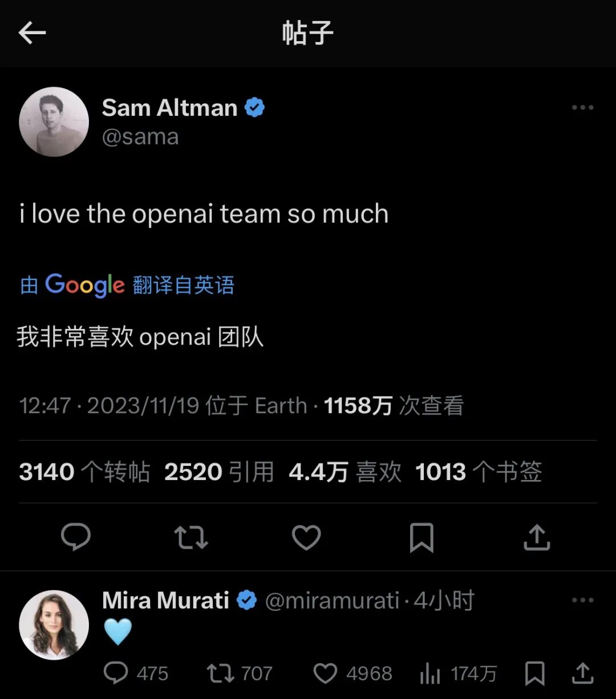Open the Google translation attribution link

[127, 285]
